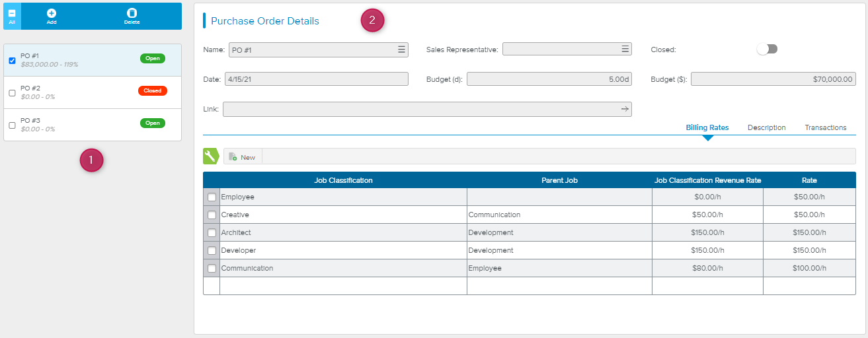
Task: Click the Date input field
Action: click(316, 79)
